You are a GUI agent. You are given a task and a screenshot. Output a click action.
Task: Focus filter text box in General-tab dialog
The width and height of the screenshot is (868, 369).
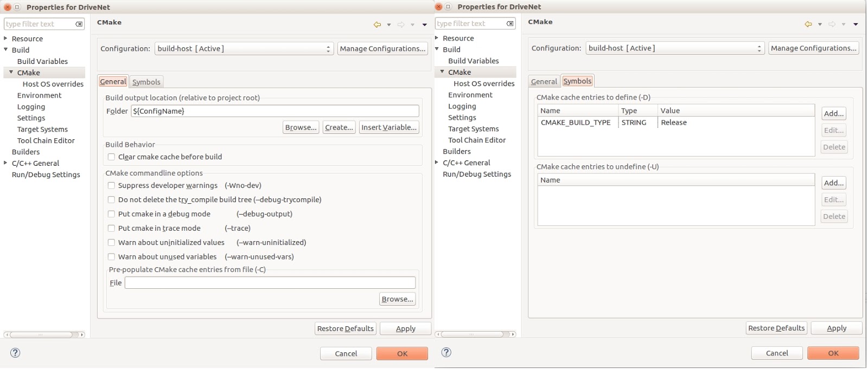tap(39, 24)
